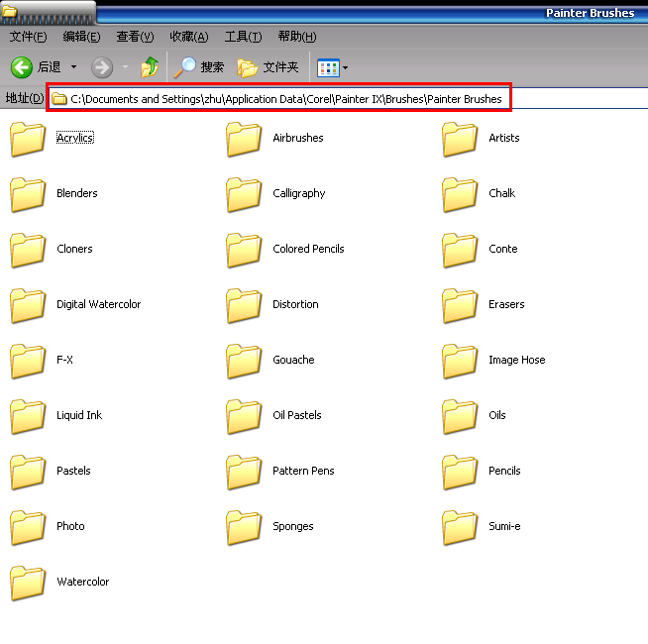Image resolution: width=648 pixels, height=644 pixels.
Task: Click the address bar path field
Action: click(x=286, y=99)
